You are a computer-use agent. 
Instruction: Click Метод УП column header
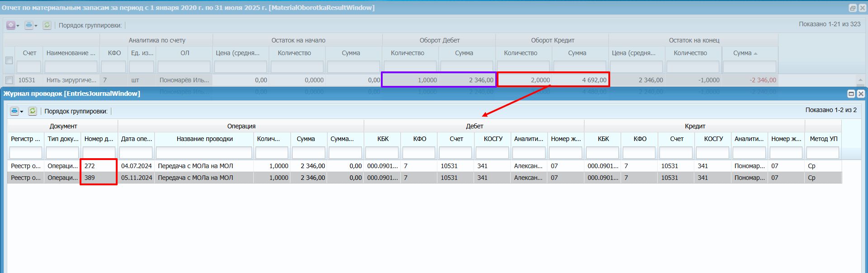[823, 139]
